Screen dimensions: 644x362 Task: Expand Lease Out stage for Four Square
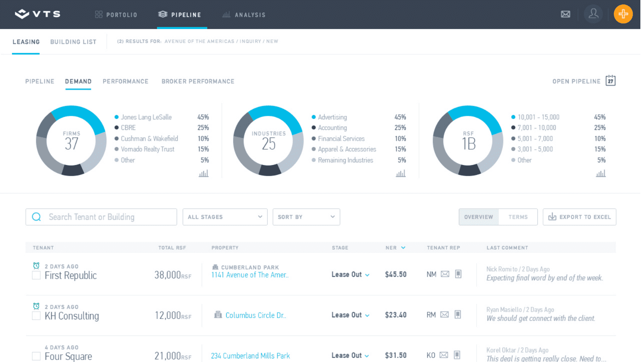pos(367,356)
